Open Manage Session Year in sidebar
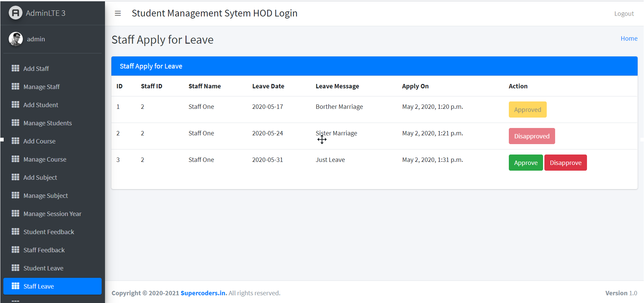This screenshot has width=644, height=303. click(52, 214)
